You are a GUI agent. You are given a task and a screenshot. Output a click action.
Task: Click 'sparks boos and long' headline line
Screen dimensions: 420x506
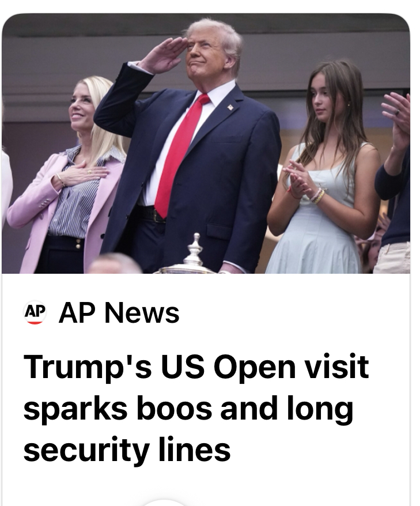pos(188,408)
